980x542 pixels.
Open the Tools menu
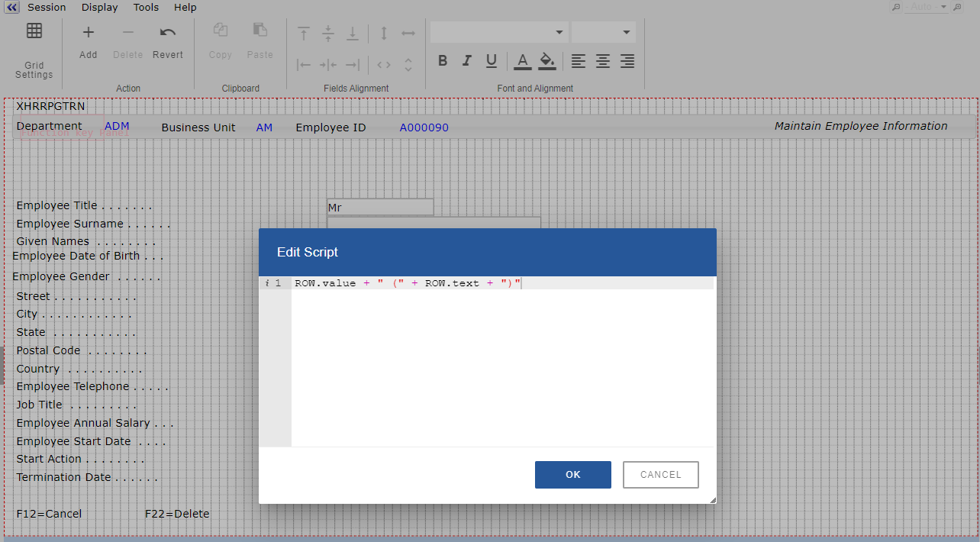pyautogui.click(x=146, y=7)
